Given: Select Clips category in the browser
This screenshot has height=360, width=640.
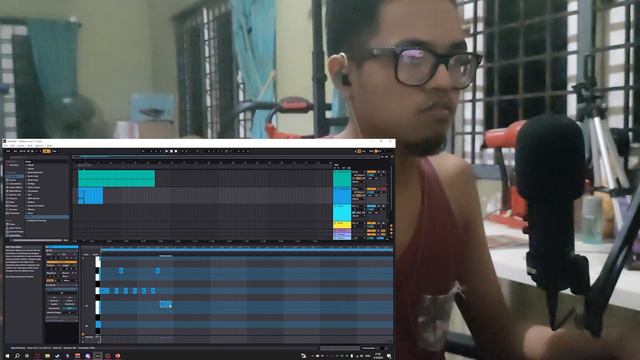Looking at the screenshot, I should 12,202.
